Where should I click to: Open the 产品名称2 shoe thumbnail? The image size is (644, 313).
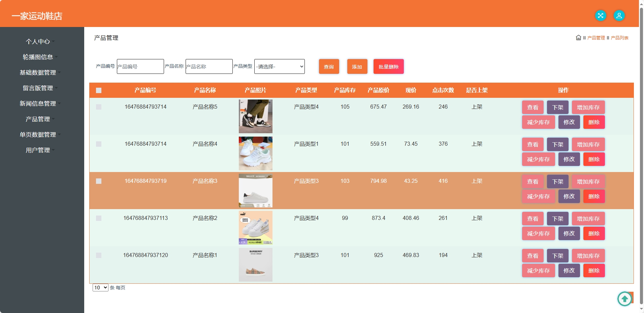coord(255,228)
